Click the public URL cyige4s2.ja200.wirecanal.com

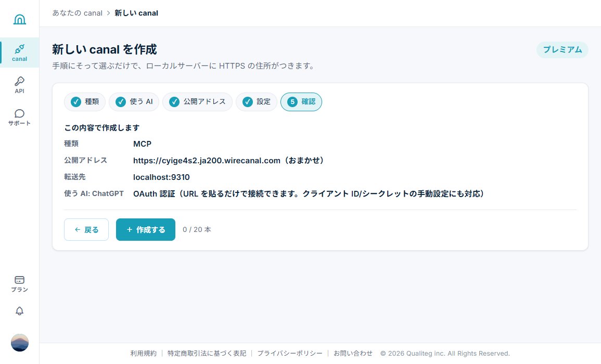click(x=207, y=161)
